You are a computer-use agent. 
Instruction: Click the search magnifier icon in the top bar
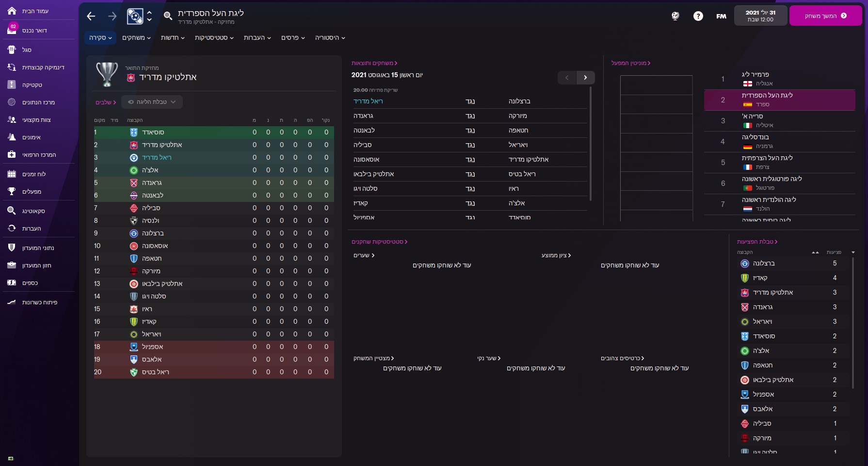(168, 16)
